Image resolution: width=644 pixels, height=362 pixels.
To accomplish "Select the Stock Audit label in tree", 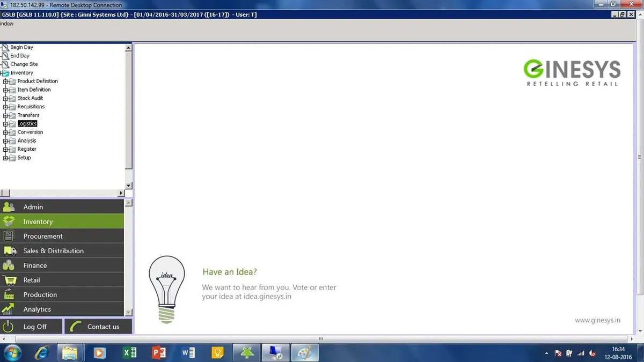I will [x=30, y=98].
